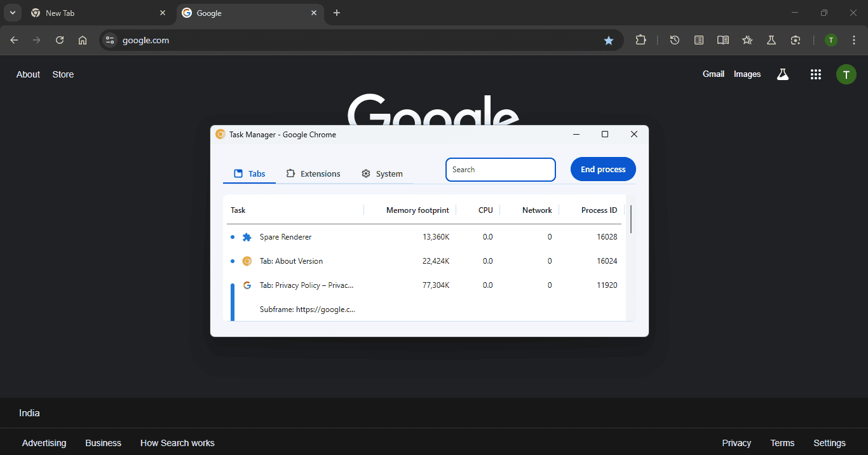Click the Task Manager vertical scrollbar
Screen dimensions: 868x455
[x=631, y=219]
